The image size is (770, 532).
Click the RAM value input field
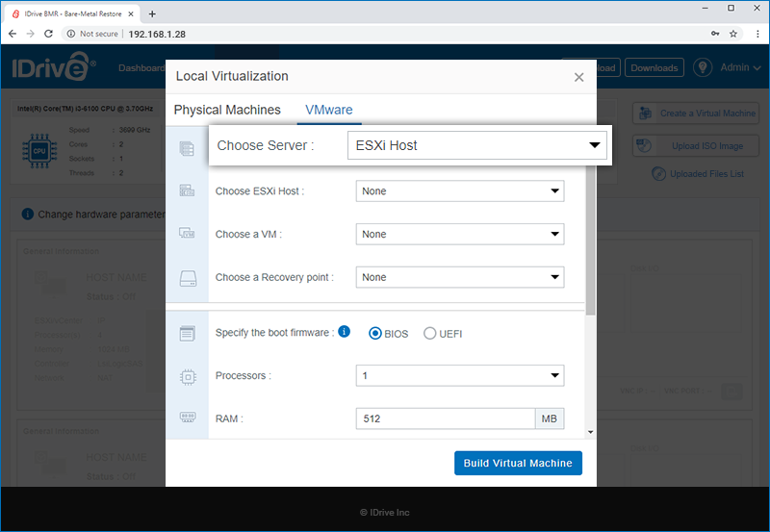(446, 418)
